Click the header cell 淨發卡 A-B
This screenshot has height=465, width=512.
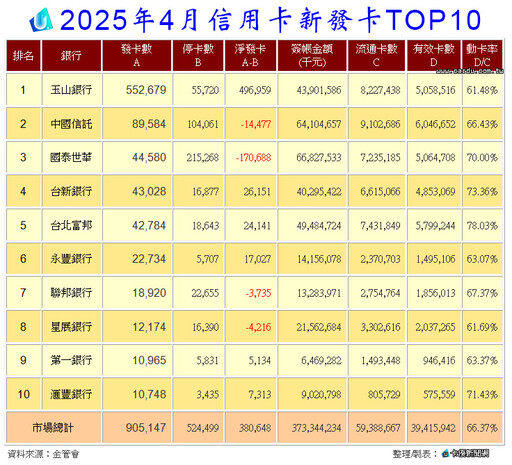(250, 56)
